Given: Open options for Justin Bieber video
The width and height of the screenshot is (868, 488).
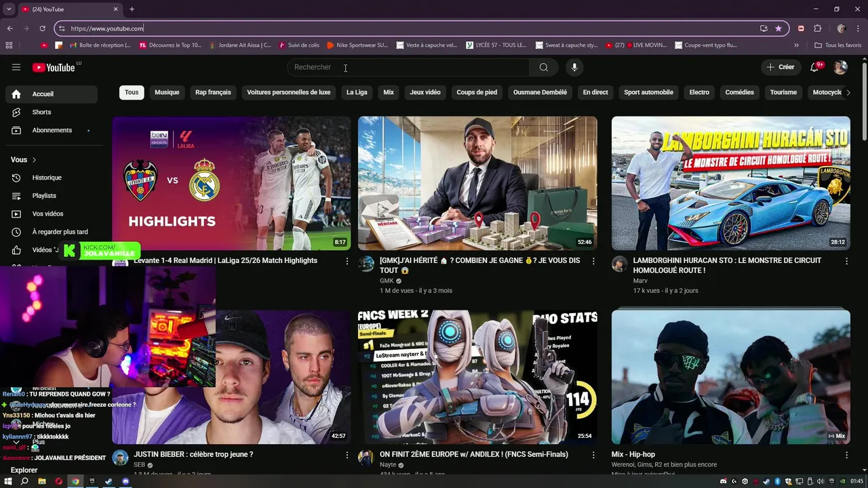Looking at the screenshot, I should (x=347, y=455).
